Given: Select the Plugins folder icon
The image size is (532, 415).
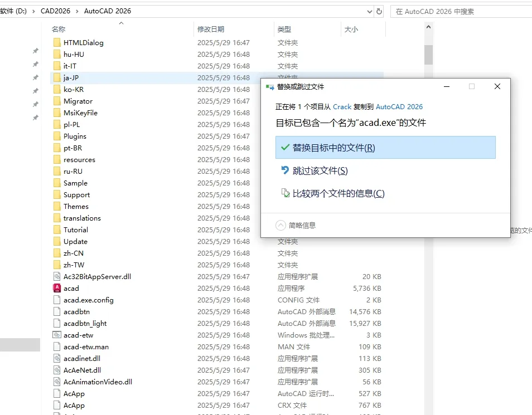Looking at the screenshot, I should [57, 136].
